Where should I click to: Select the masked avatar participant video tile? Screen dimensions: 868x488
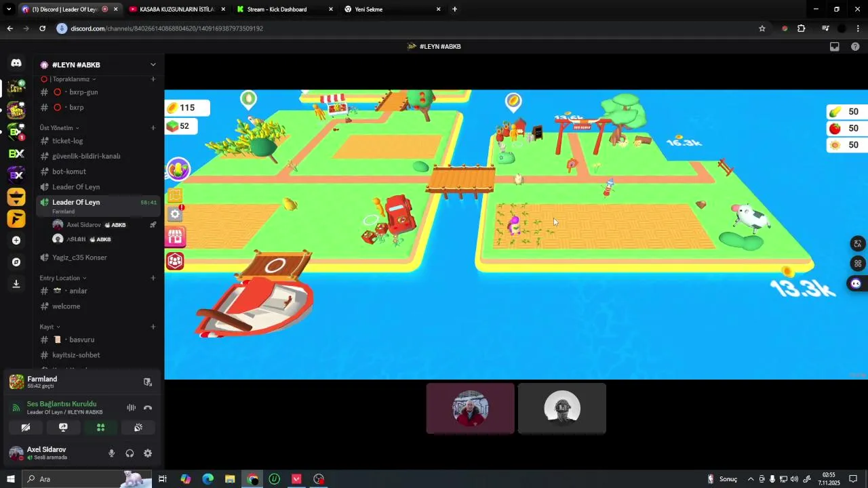pyautogui.click(x=562, y=408)
